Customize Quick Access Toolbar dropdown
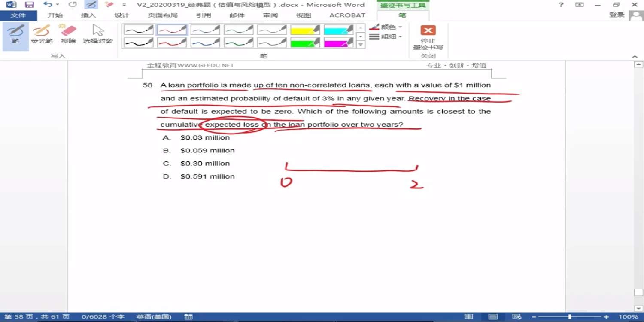 (124, 5)
